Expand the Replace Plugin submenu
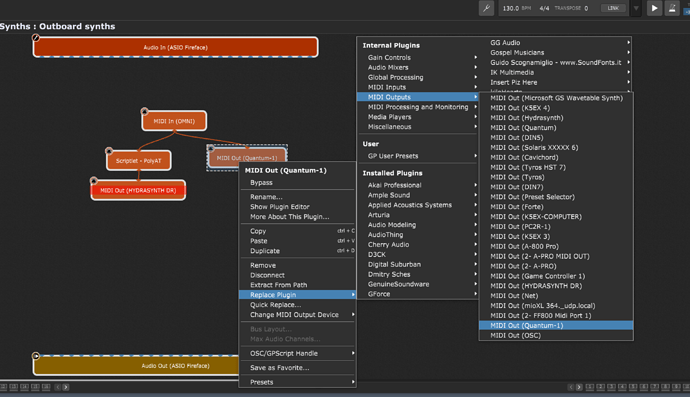The height and width of the screenshot is (397, 690). [x=297, y=295]
